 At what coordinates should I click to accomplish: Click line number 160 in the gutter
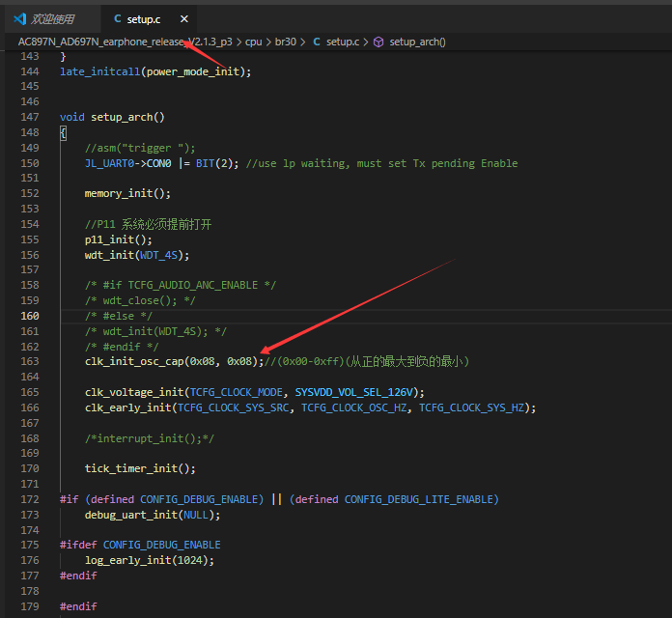(x=30, y=316)
